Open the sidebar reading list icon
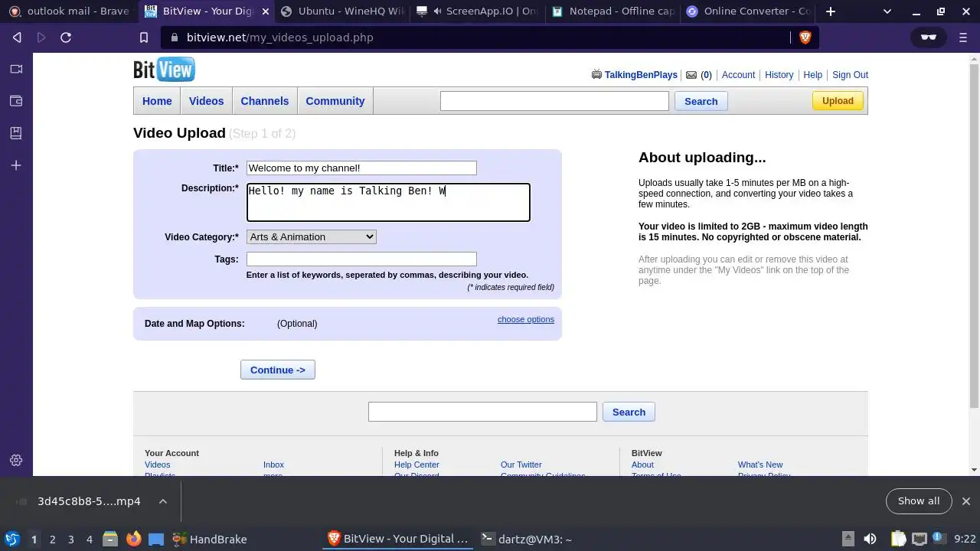The image size is (980, 551). click(x=16, y=133)
